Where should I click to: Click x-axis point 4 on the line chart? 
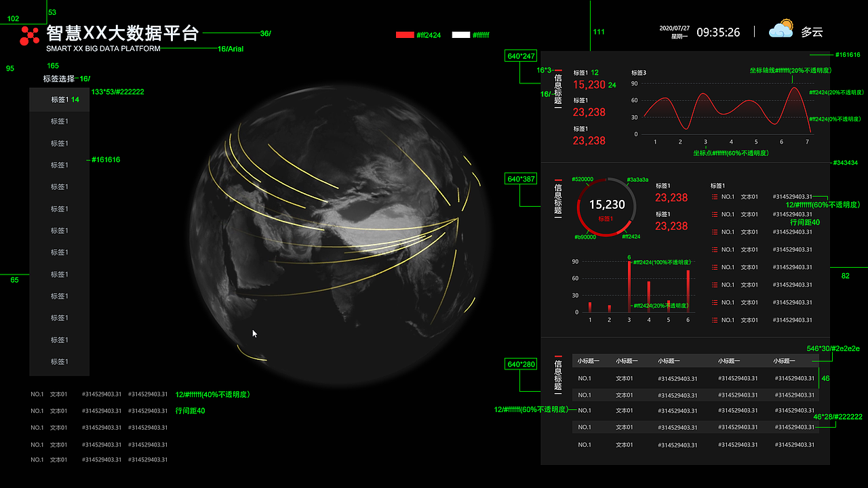point(731,142)
